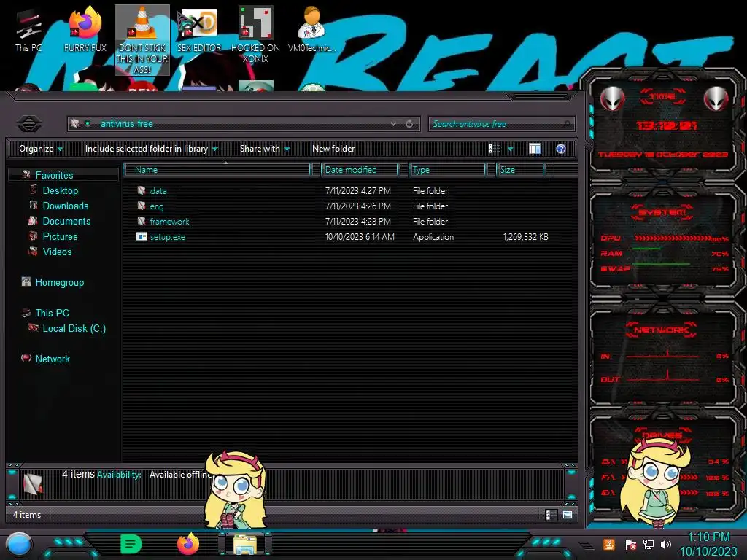Sort by Size column header
Image resolution: width=747 pixels, height=560 pixels.
[x=520, y=169]
